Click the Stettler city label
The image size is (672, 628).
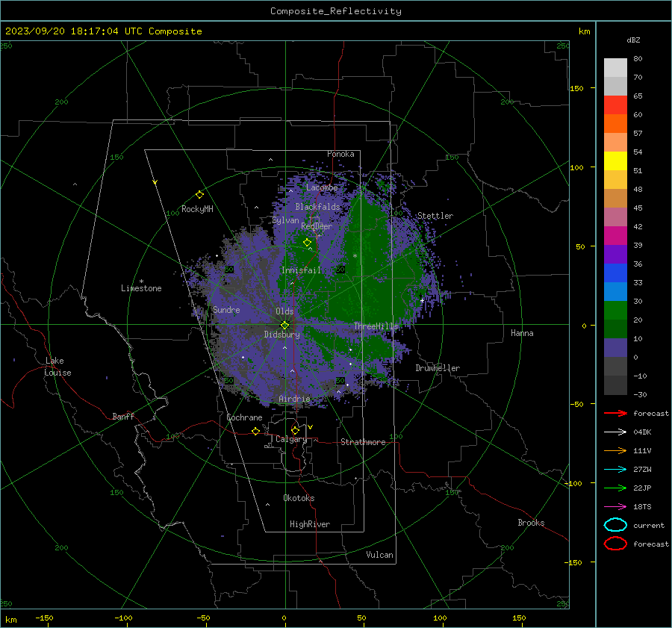435,216
